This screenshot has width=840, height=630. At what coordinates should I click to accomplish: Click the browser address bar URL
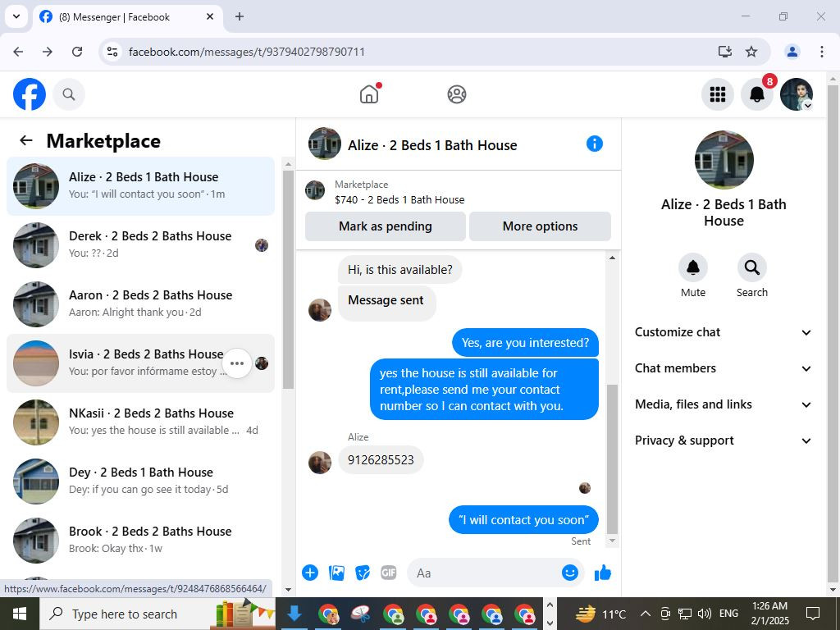[247, 52]
